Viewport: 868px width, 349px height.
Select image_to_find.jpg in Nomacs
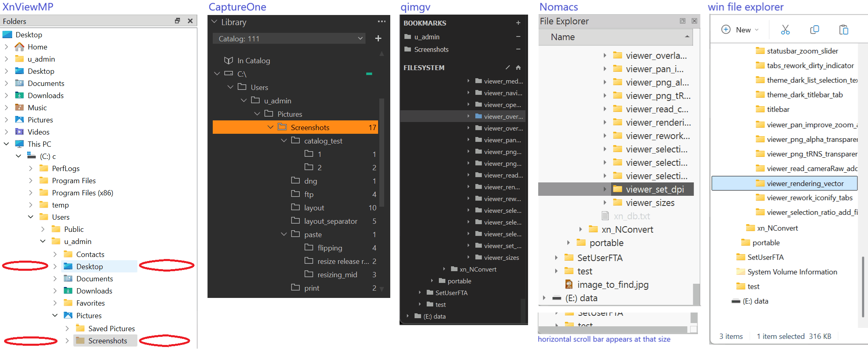pyautogui.click(x=612, y=285)
